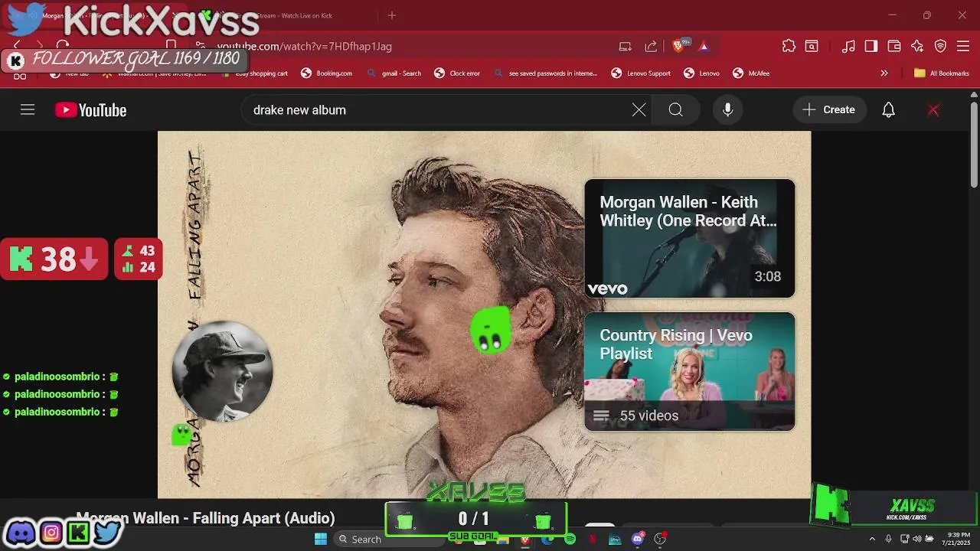Open Brave playlist music note icon

tap(848, 46)
